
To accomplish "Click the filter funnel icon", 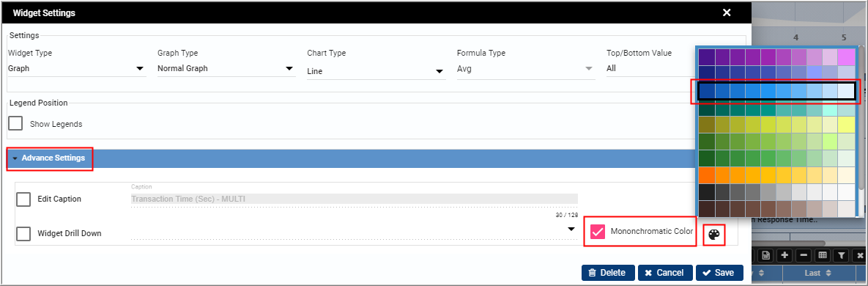I will coord(841,255).
